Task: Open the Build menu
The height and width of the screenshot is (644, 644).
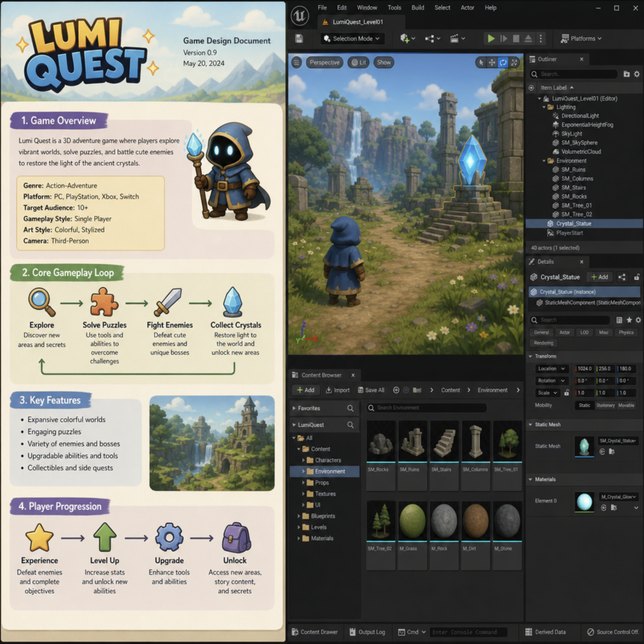Action: coord(417,7)
